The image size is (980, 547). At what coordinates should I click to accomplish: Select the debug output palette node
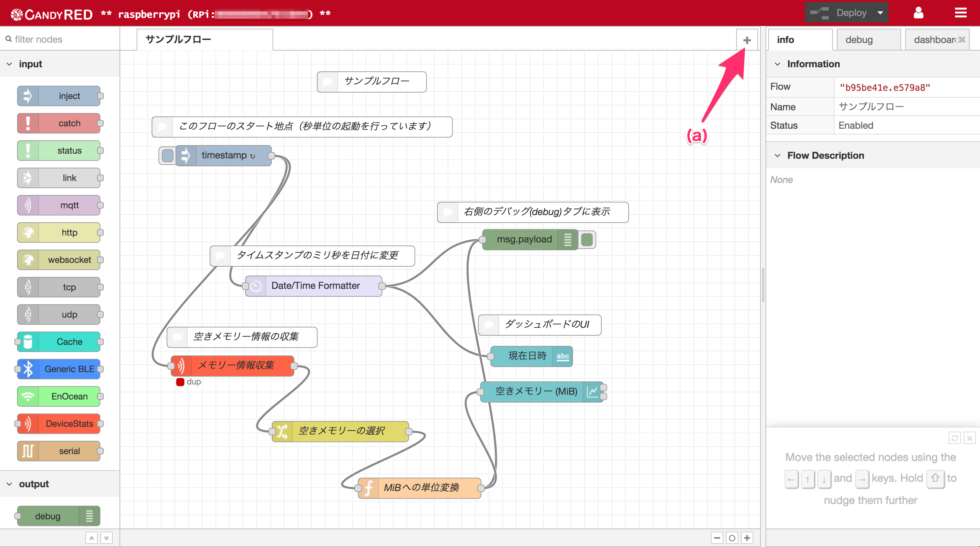(x=59, y=516)
